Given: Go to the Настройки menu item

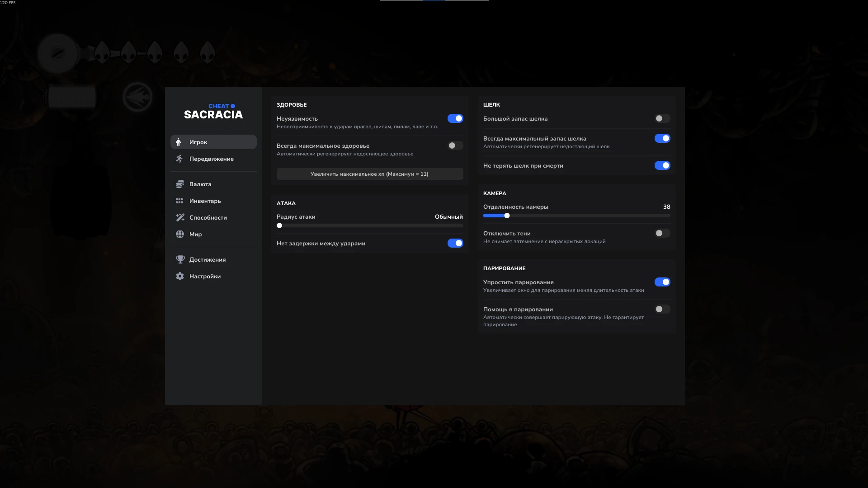Looking at the screenshot, I should 205,276.
